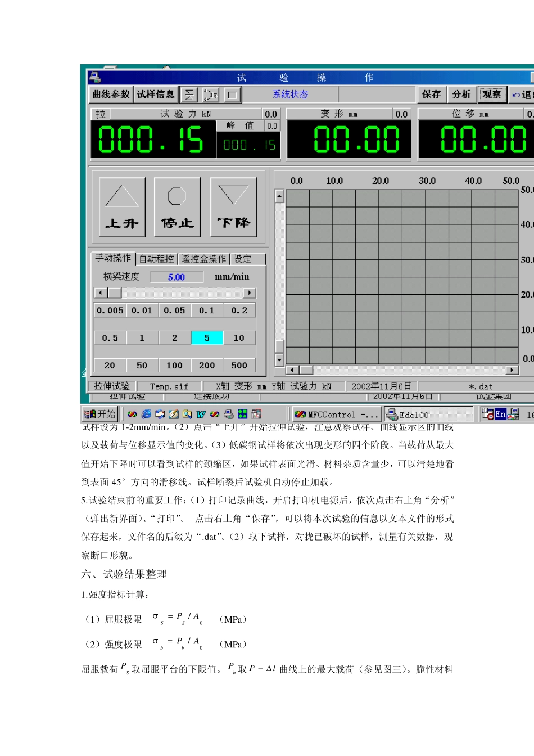Viewport: 534px width, 756px height.
Task: Click the chart vertical scrollbar down arrow
Action: 279,359
